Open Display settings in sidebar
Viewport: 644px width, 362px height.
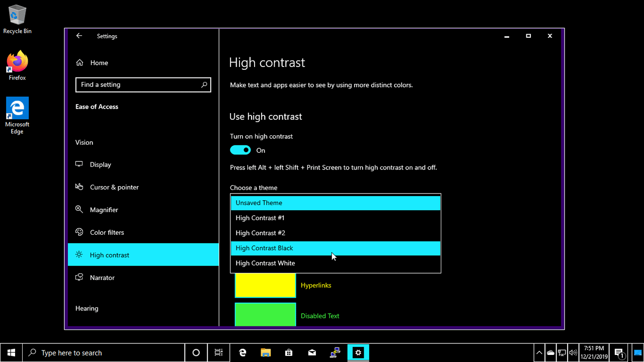[143, 164]
